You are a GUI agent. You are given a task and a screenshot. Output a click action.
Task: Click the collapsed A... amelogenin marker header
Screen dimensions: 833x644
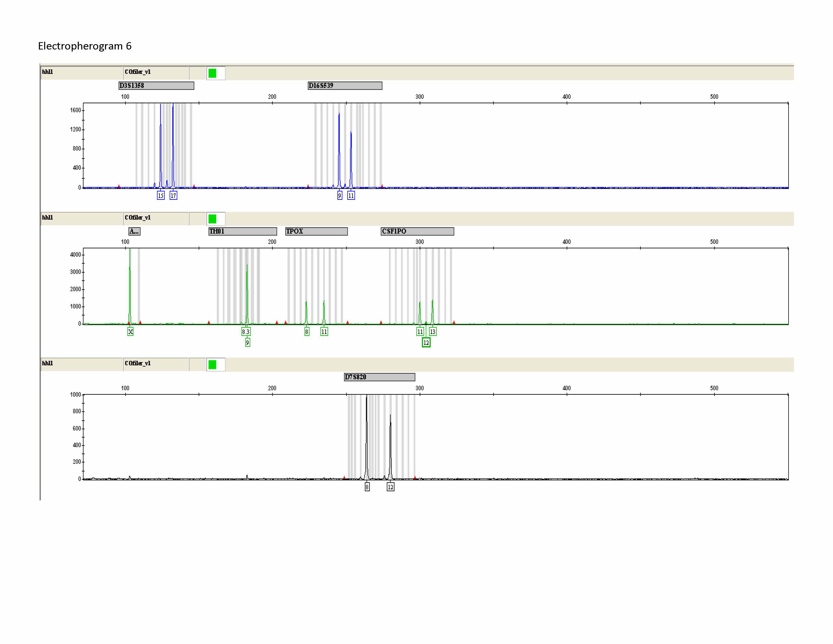[134, 231]
